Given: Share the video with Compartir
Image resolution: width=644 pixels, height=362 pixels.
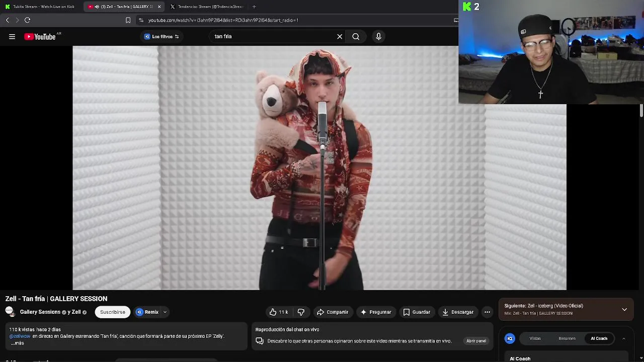Looking at the screenshot, I should point(332,312).
